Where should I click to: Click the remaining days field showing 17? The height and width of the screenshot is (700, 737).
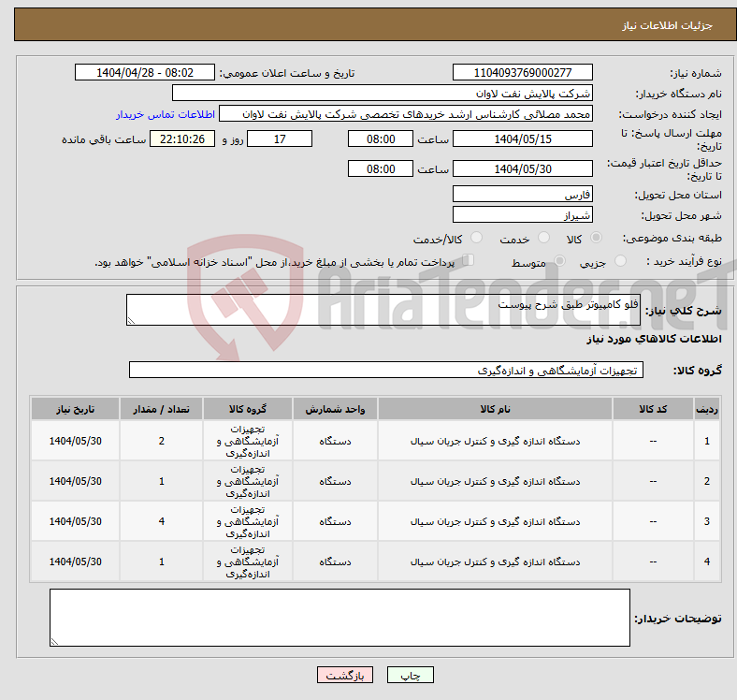pos(280,139)
